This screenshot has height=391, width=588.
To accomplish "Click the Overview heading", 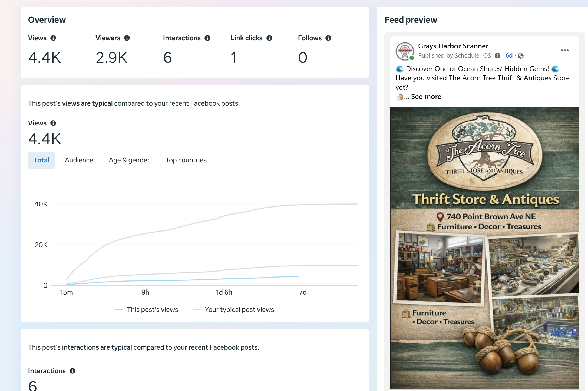I will click(47, 20).
